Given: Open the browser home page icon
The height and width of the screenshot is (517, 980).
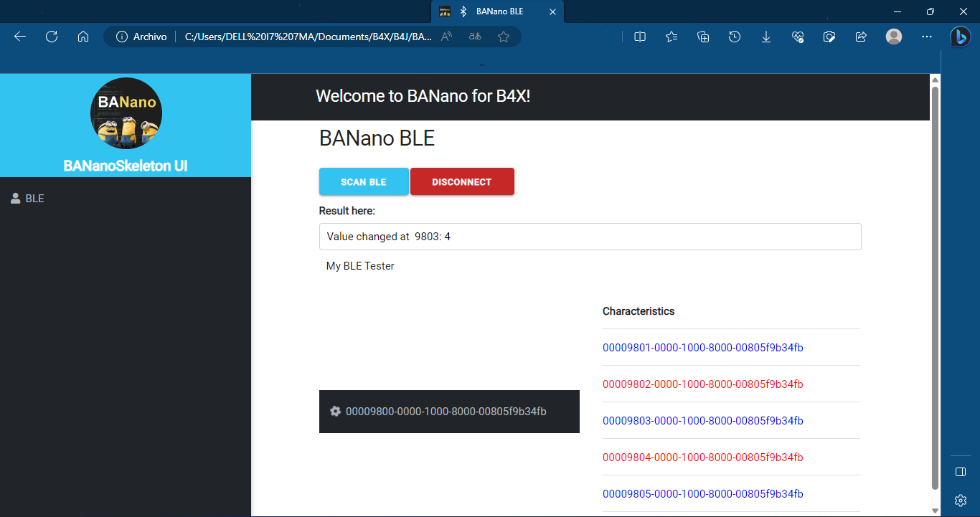Looking at the screenshot, I should pos(83,37).
